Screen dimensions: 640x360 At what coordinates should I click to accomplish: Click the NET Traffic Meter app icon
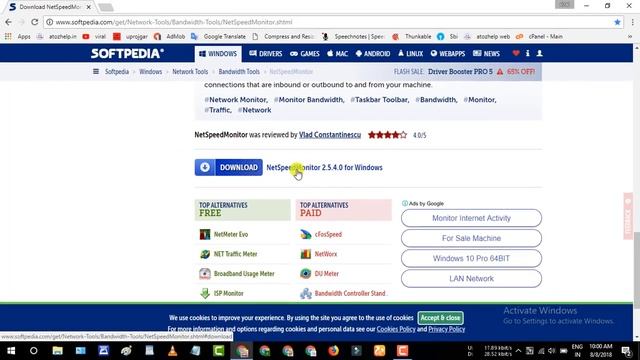click(204, 254)
